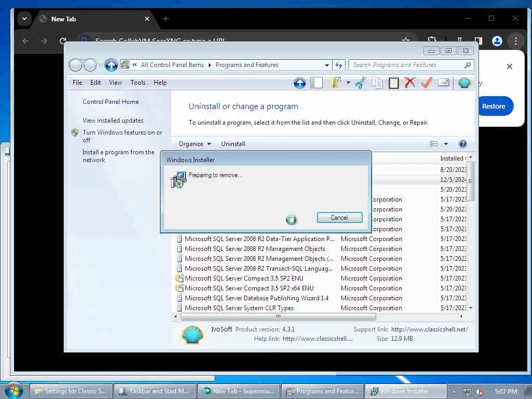Open the View menu

pos(115,83)
